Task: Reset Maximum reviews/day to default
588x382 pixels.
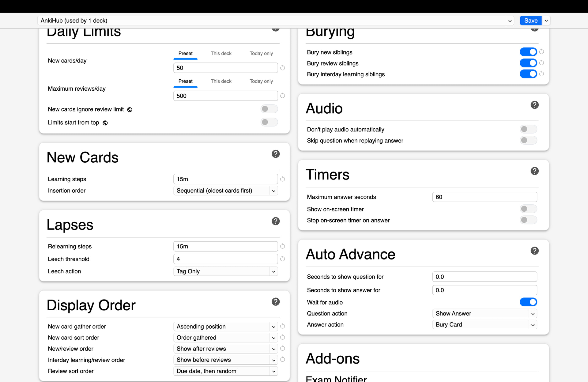Action: coord(283,96)
